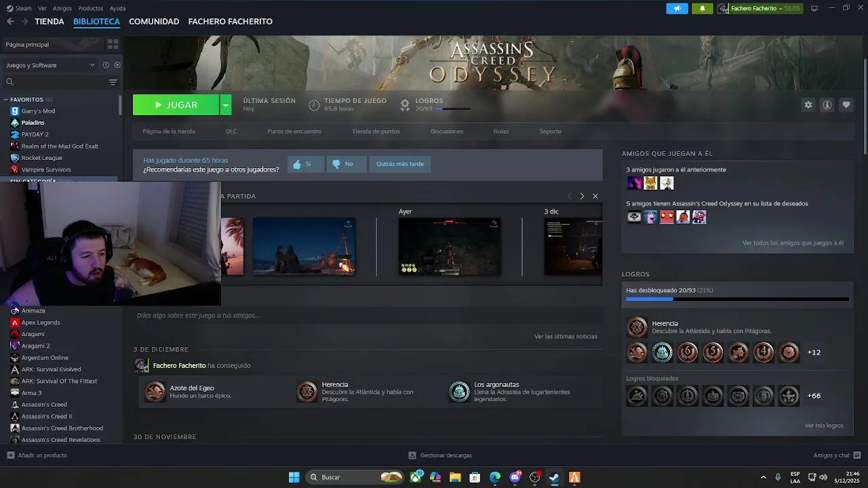This screenshot has height=488, width=868.
Task: Add game to favorites heart icon
Action: point(846,105)
